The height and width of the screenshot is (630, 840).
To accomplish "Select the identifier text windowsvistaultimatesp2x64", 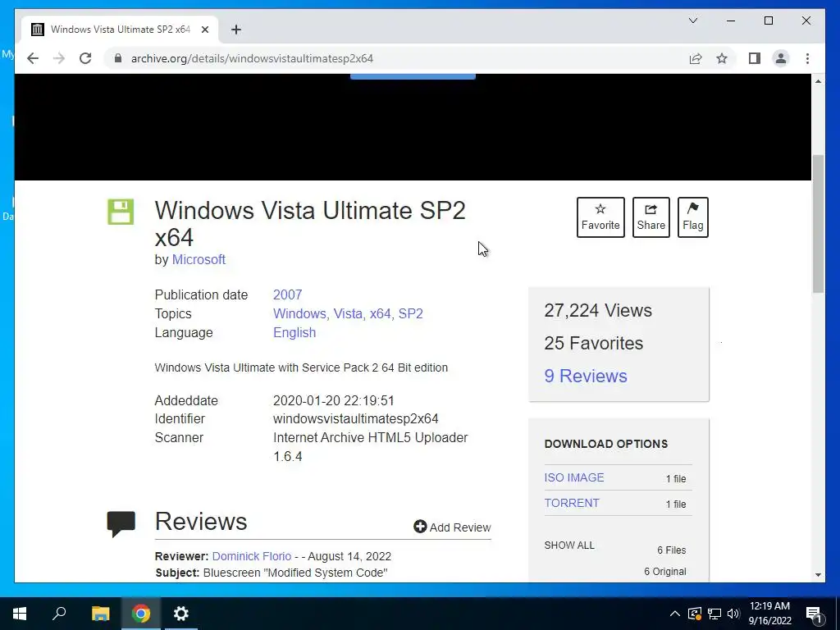I will pyautogui.click(x=356, y=419).
